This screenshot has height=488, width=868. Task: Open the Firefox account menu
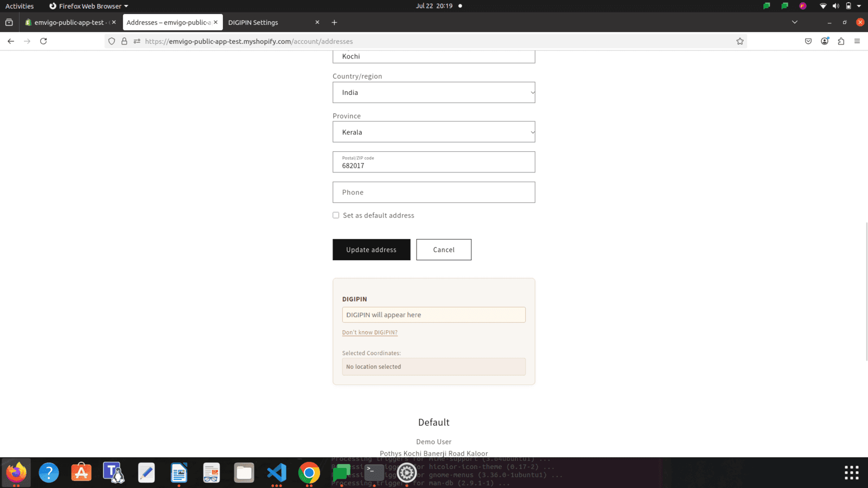tap(825, 41)
